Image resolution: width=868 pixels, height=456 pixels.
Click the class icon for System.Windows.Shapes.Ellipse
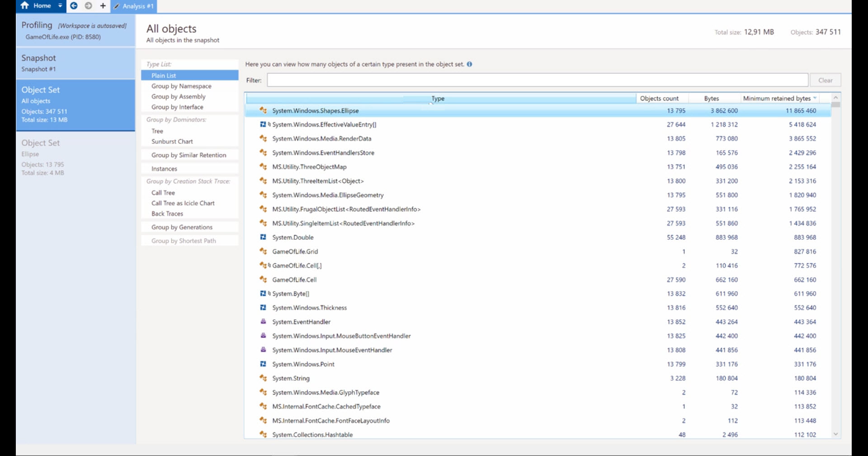(x=263, y=110)
